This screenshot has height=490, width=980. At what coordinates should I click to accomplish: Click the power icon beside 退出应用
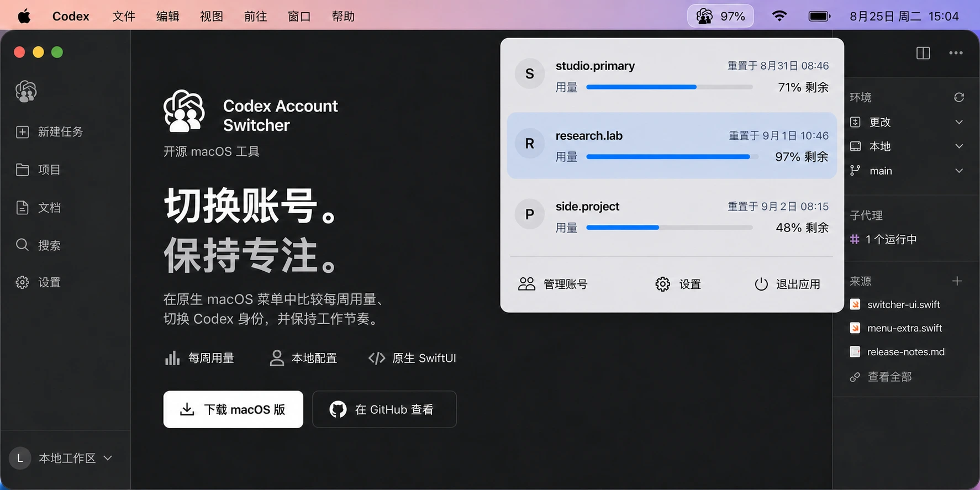click(x=761, y=284)
